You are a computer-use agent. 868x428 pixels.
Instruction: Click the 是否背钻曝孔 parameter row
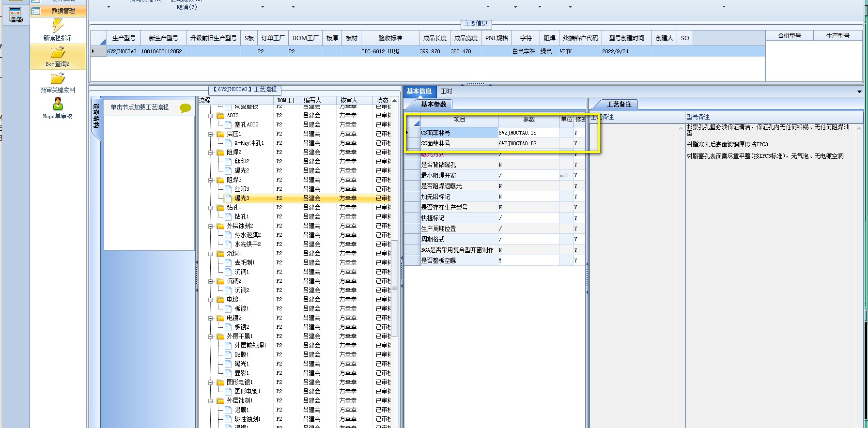[x=495, y=165]
